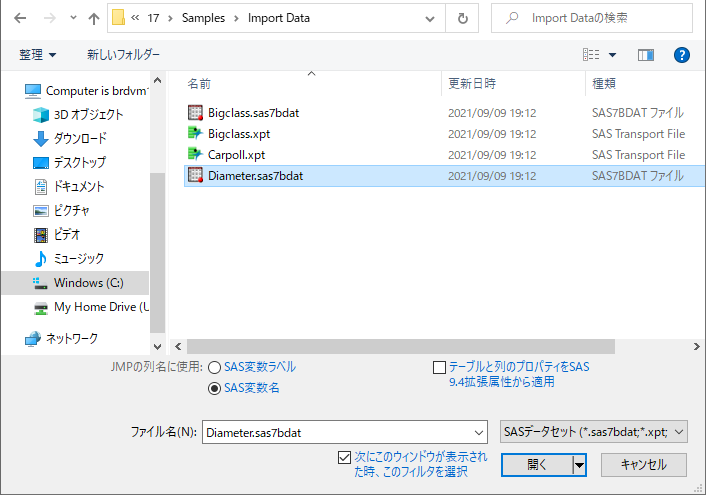Toggle the preview pane icon
Screen dimensions: 706x495
pyautogui.click(x=646, y=55)
